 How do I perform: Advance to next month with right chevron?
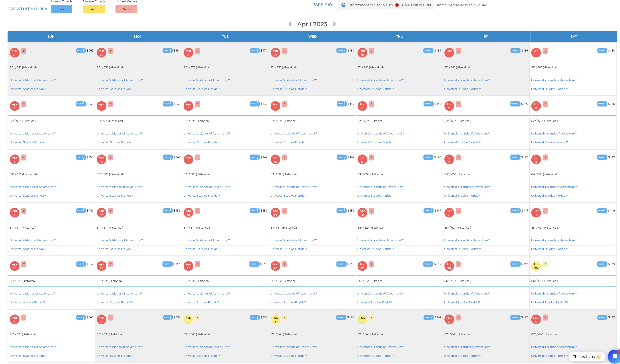tap(334, 24)
